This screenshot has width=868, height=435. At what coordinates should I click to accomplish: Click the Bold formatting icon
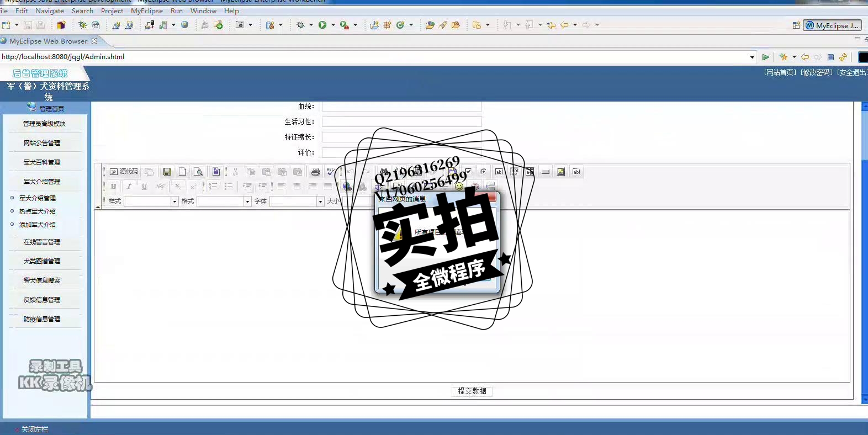point(113,187)
